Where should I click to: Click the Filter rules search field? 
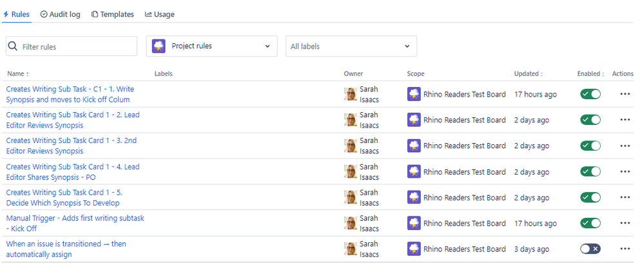(77, 46)
